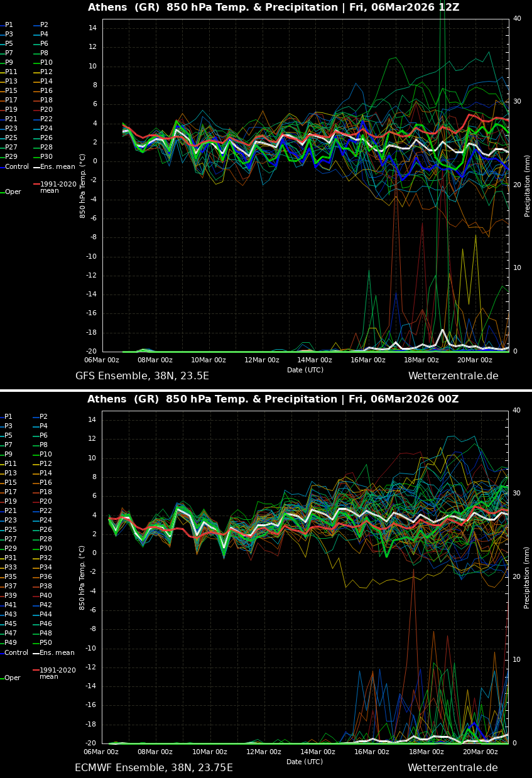Click the 850 hPa Temp. axis label on ECMWF chart

(82, 577)
